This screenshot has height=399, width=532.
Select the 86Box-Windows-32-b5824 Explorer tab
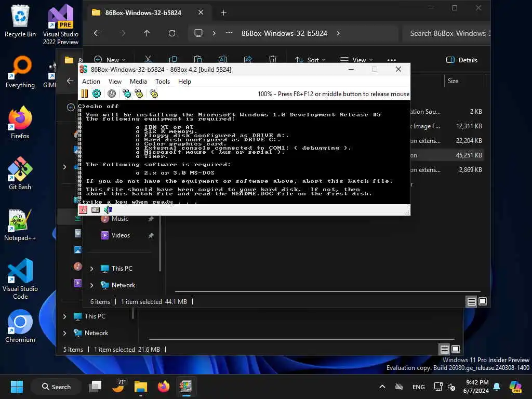[x=148, y=13]
